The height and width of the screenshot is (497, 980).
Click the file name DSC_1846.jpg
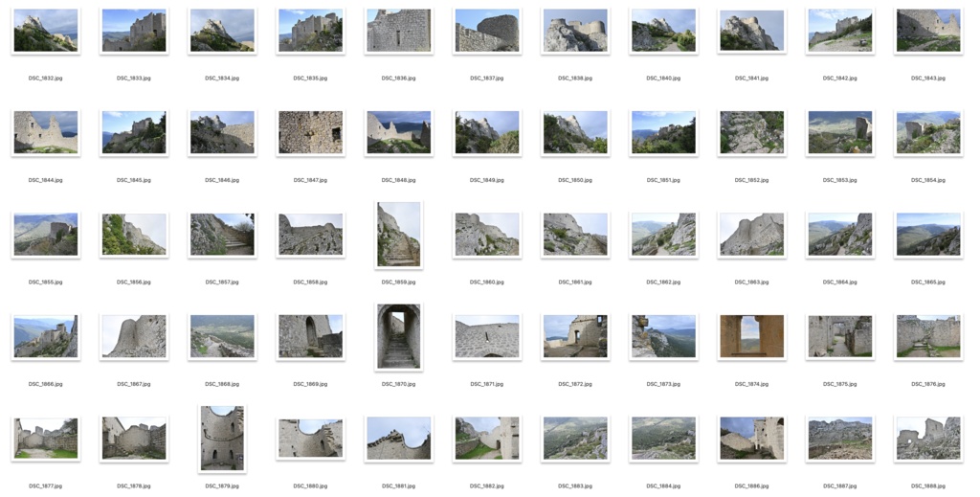pyautogui.click(x=222, y=180)
